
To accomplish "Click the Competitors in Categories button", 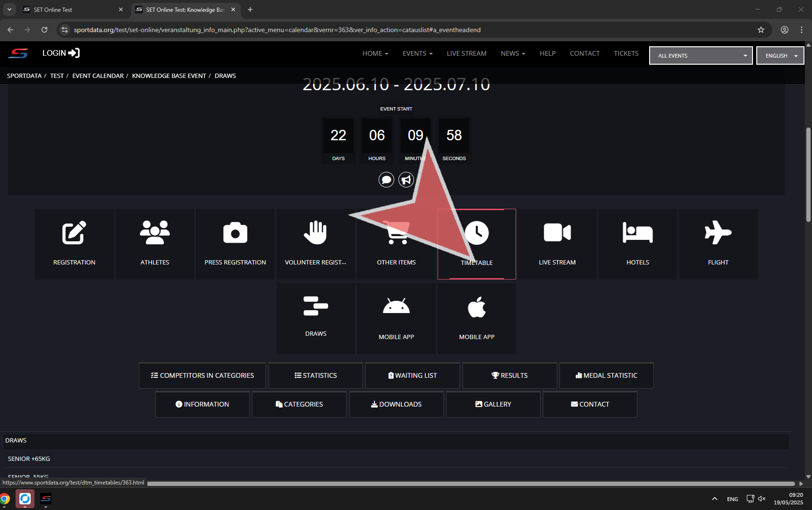I will pyautogui.click(x=202, y=375).
